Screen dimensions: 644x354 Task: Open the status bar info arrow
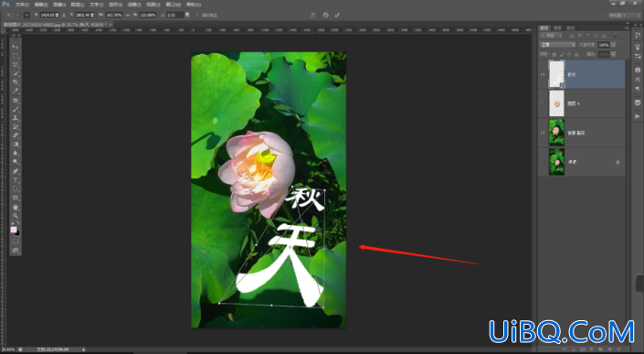click(x=83, y=349)
